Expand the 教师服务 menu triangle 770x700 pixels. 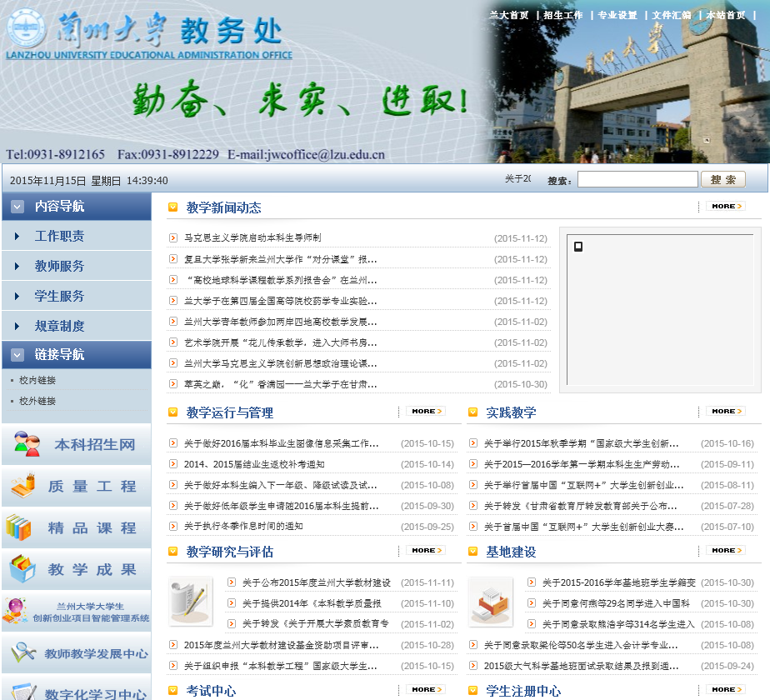click(17, 266)
